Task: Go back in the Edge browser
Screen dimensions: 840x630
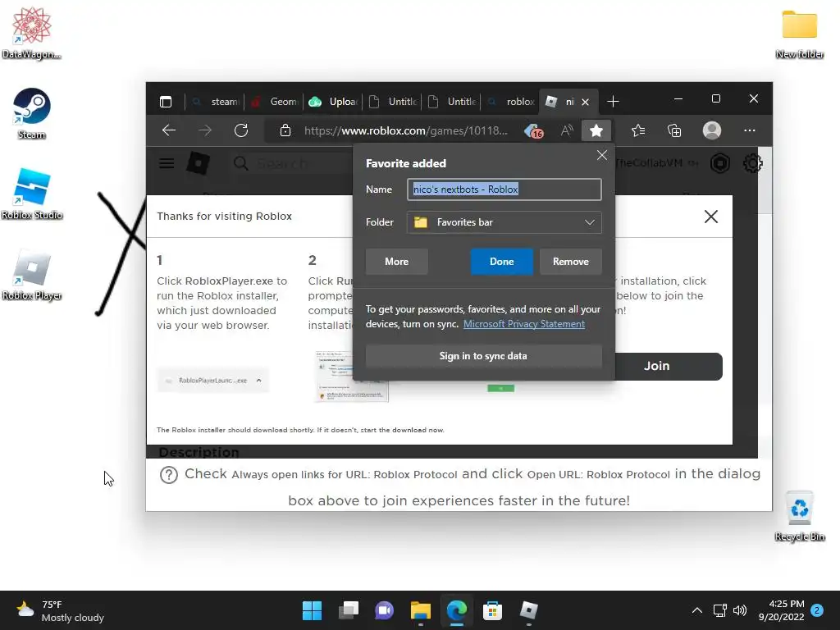Action: coord(169,130)
